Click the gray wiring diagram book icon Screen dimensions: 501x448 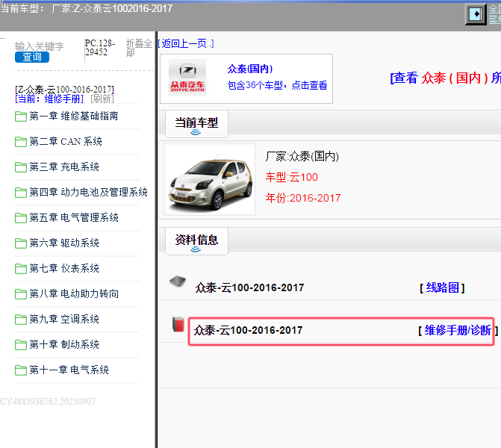coord(178,281)
